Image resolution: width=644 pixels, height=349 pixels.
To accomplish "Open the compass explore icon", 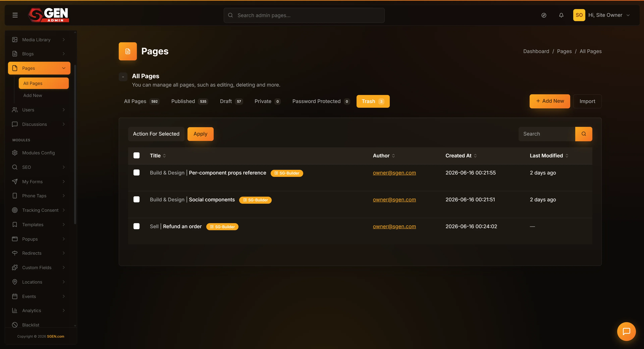I will point(544,15).
